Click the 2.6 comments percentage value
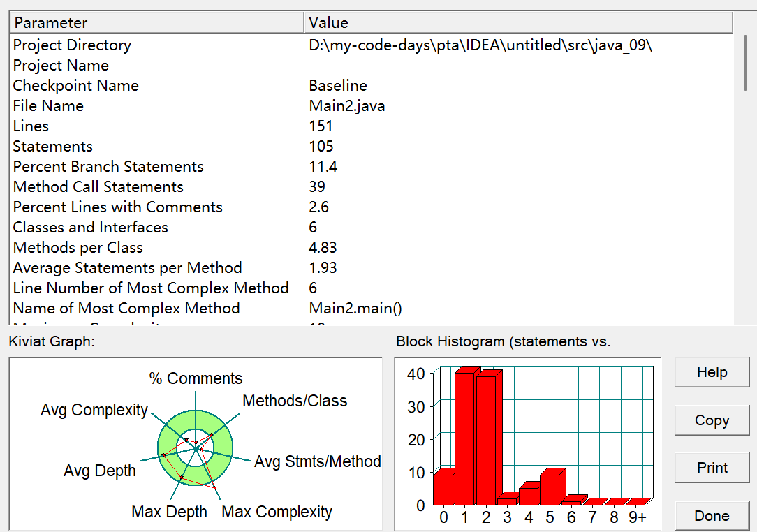The width and height of the screenshot is (757, 532). coord(318,207)
